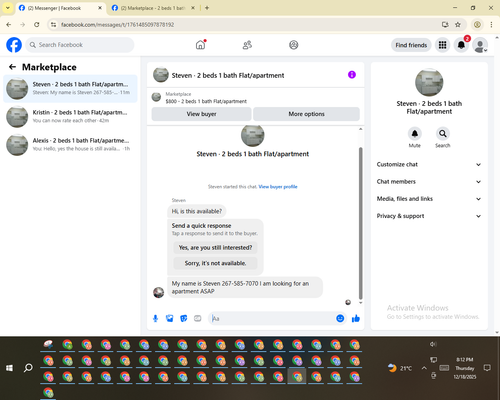Viewport: 500px width, 400px height.
Task: Send quick reply "Yes, are you still interested?"
Action: tap(215, 248)
